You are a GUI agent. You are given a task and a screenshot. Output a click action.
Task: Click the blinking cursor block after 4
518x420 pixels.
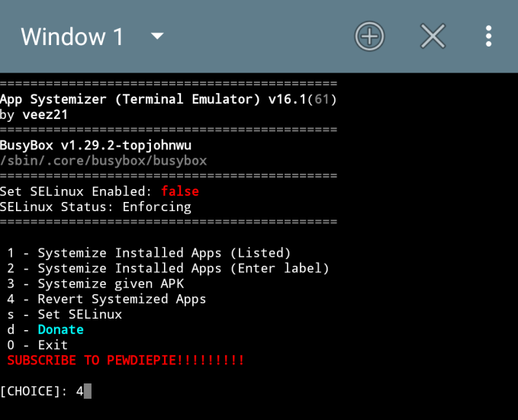[x=88, y=391]
